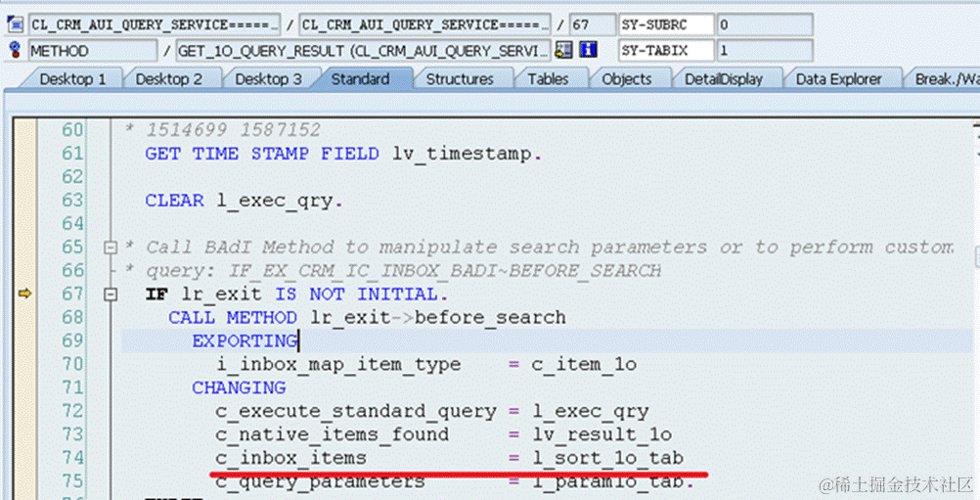Click the variable lv_timestamp on line 61
The height and width of the screenshot is (500, 980).
coord(462,154)
